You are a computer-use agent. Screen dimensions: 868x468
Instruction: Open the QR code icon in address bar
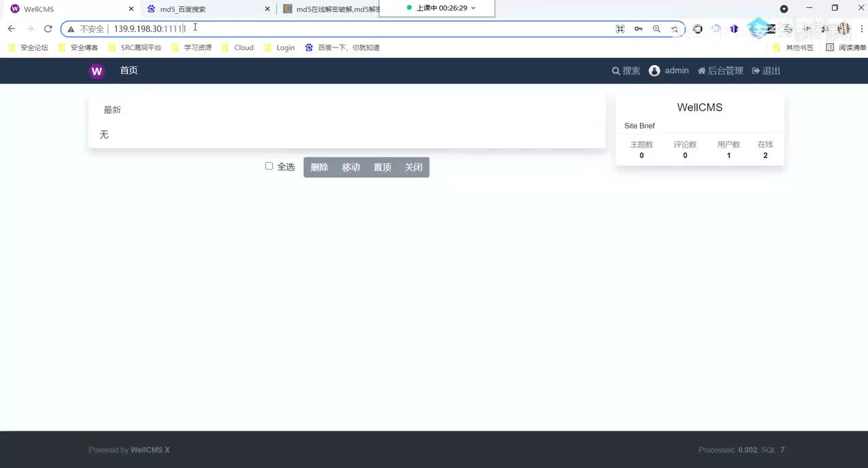tap(620, 28)
